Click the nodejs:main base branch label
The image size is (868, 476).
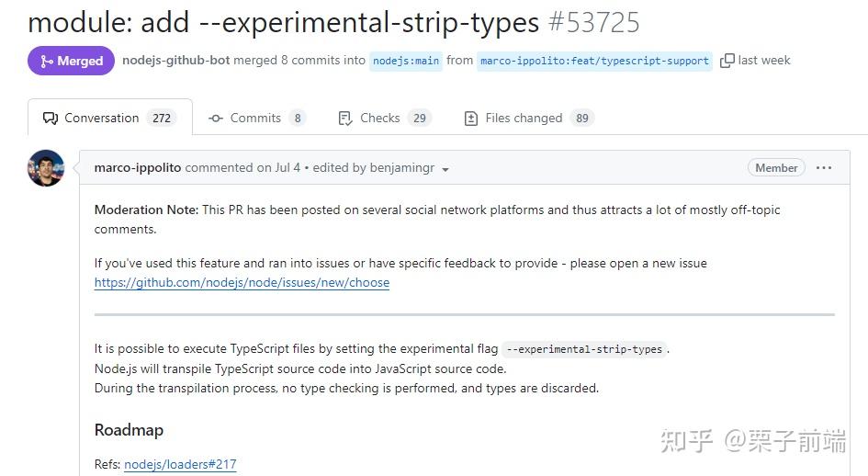(405, 61)
